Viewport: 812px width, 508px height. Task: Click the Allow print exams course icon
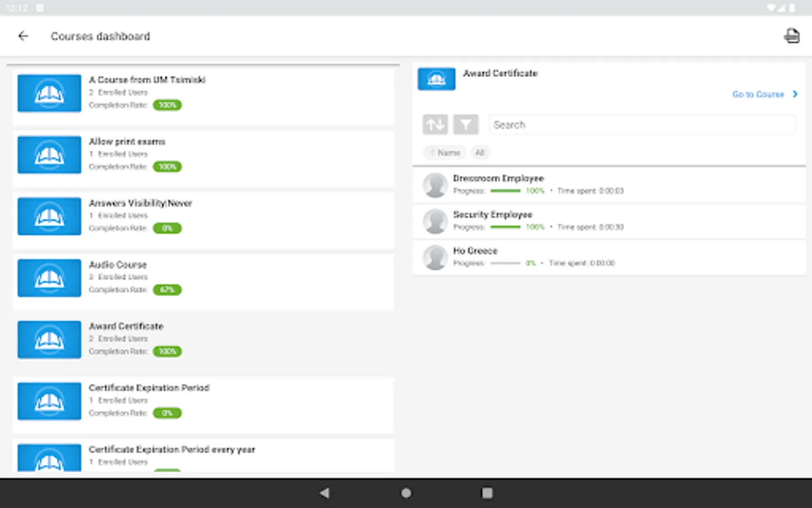pyautogui.click(x=49, y=154)
